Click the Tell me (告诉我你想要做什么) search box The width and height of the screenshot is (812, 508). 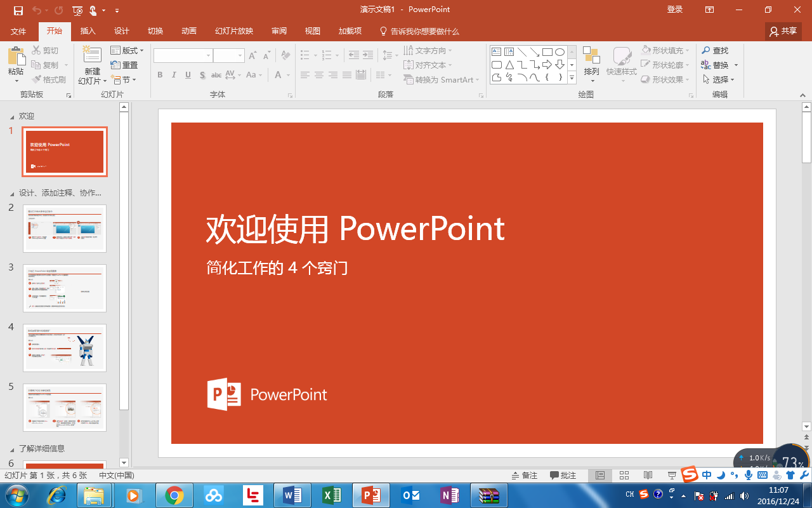pyautogui.click(x=419, y=31)
